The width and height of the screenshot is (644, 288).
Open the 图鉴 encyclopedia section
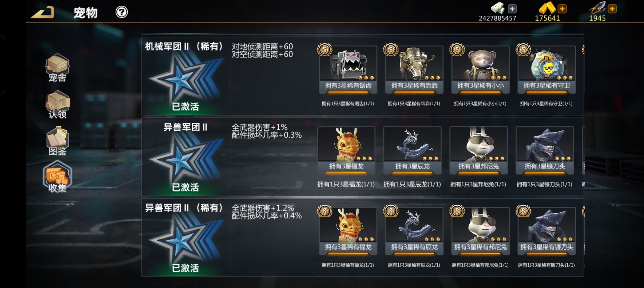pyautogui.click(x=57, y=141)
